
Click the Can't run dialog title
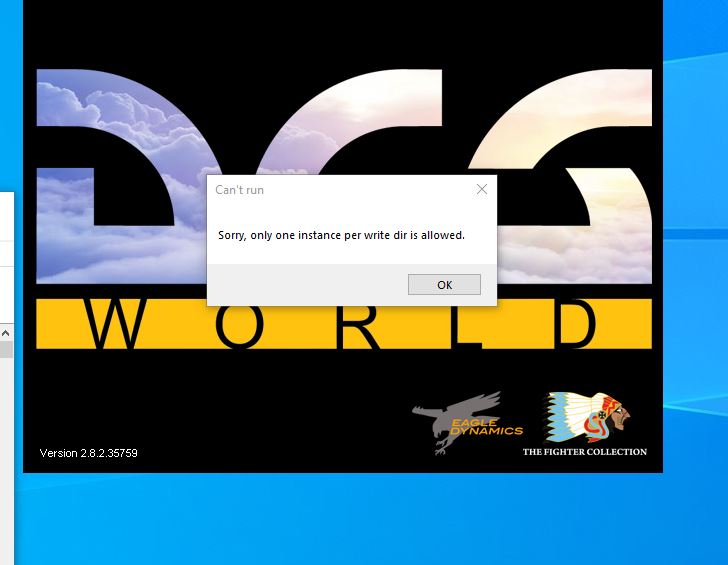(x=240, y=190)
